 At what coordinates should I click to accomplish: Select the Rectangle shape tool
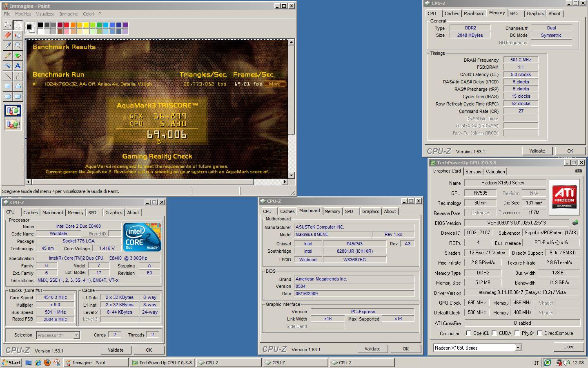(8, 86)
